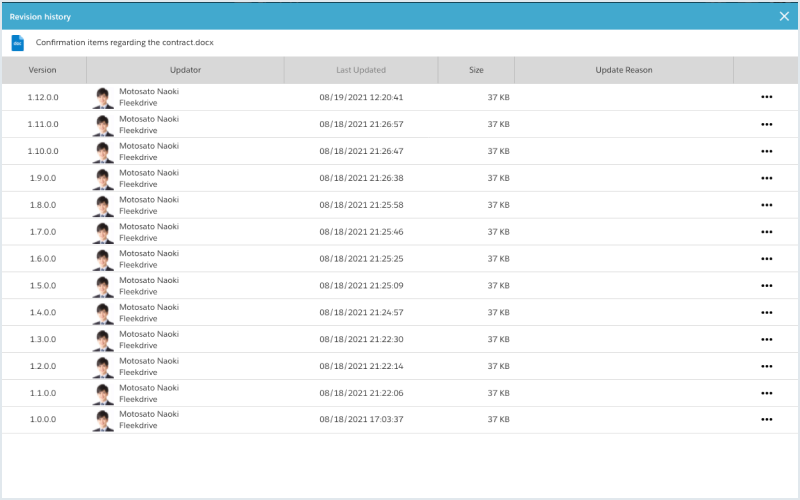
Task: Select version number 1.4.0.0
Action: tap(43, 312)
